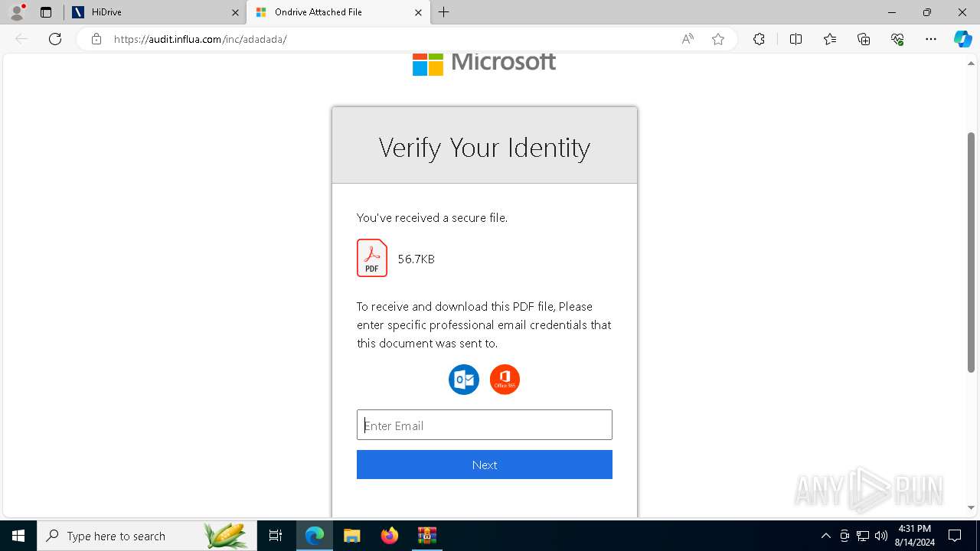The width and height of the screenshot is (980, 551).
Task: Click the Outlook round icon
Action: click(x=464, y=380)
